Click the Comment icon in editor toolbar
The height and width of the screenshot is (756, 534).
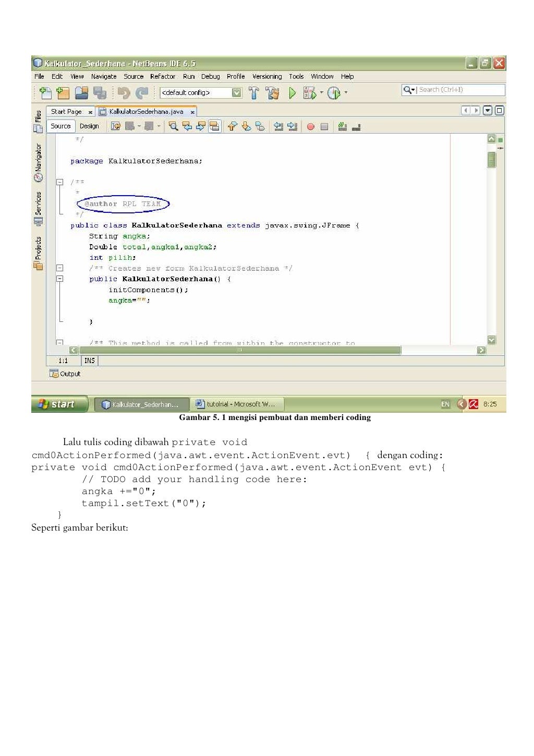coord(343,126)
